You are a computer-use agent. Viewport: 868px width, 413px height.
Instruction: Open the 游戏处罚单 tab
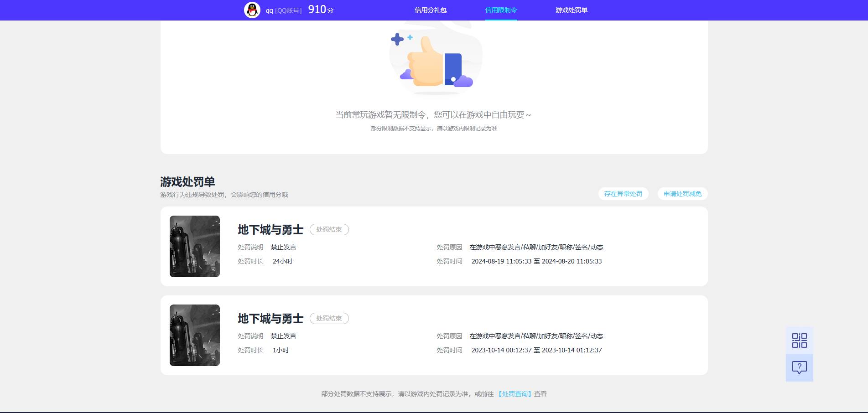click(571, 10)
